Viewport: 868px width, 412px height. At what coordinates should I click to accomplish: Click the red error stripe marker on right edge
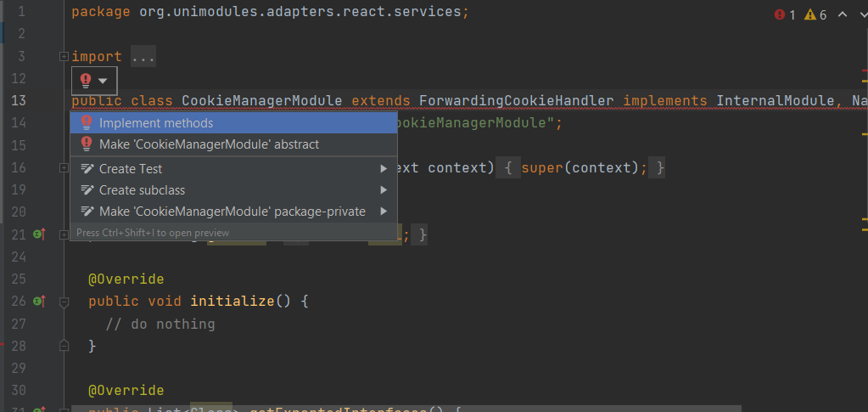tap(865, 71)
